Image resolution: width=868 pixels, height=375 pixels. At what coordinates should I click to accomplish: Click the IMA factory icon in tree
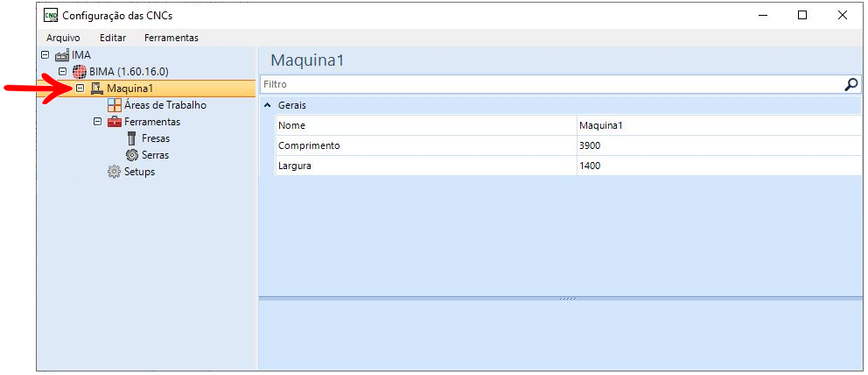coord(62,55)
